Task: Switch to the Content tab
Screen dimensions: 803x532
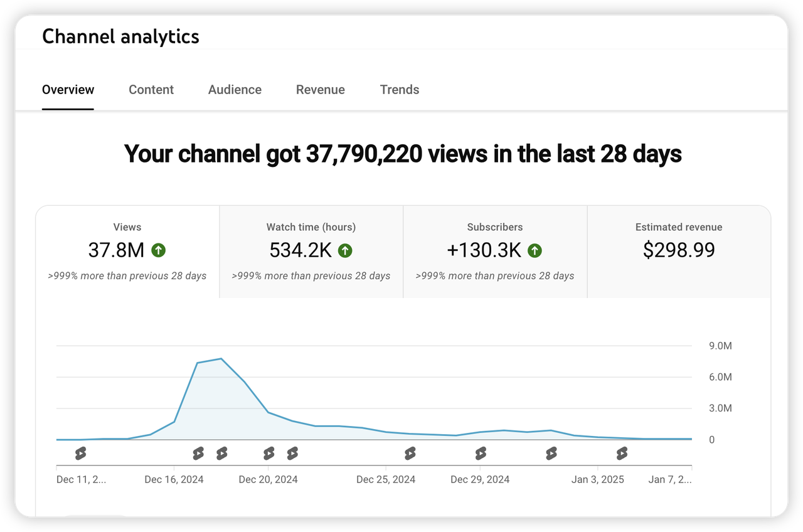Action: click(151, 90)
